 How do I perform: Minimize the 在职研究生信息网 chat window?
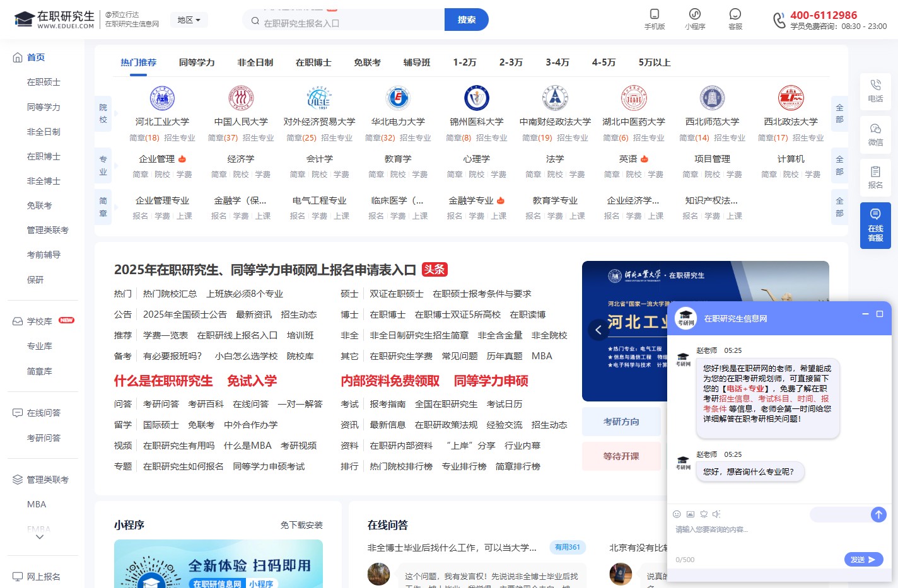(865, 313)
